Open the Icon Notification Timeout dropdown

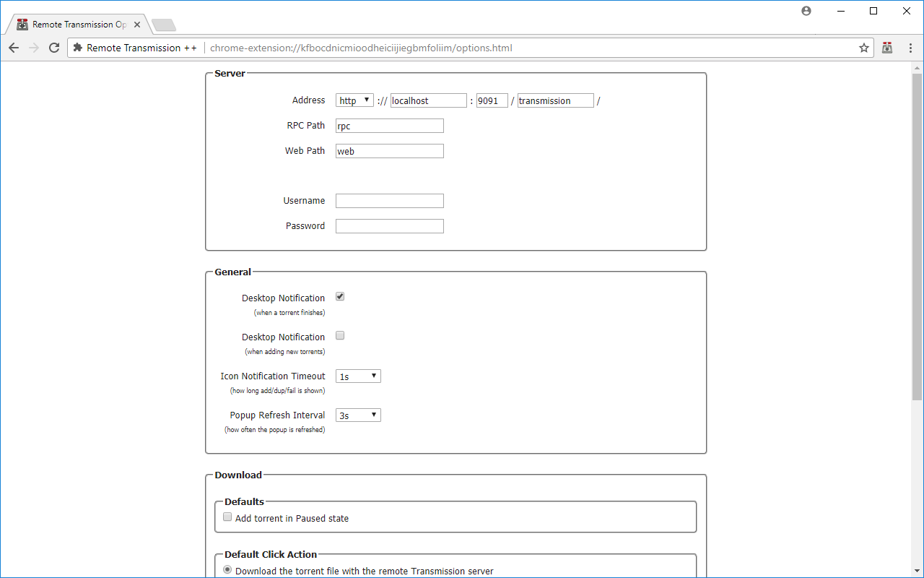tap(358, 376)
